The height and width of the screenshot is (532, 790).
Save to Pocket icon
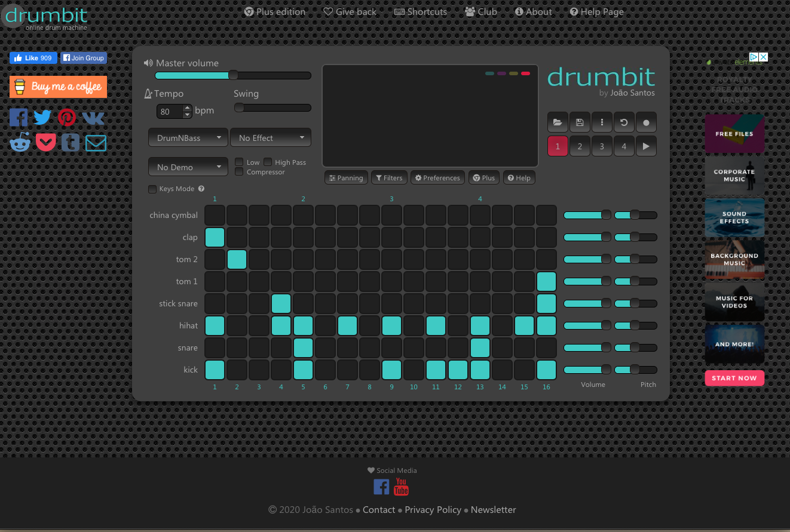(46, 142)
